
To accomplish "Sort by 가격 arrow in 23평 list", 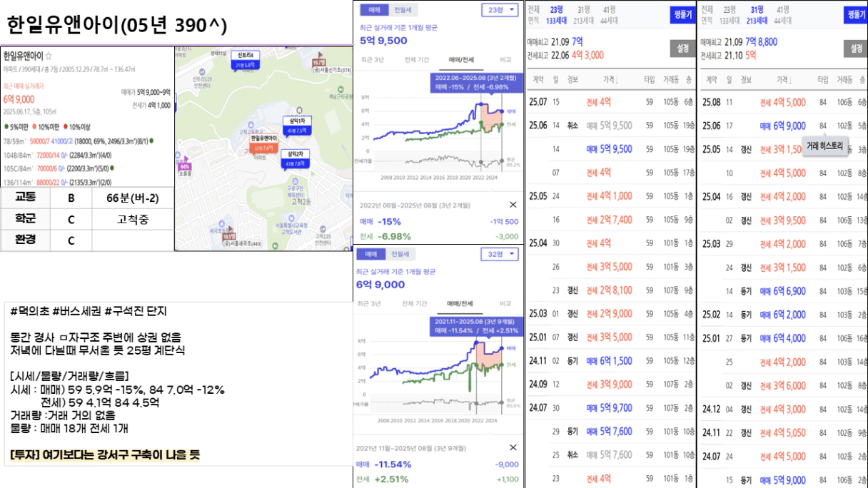I will [x=616, y=80].
